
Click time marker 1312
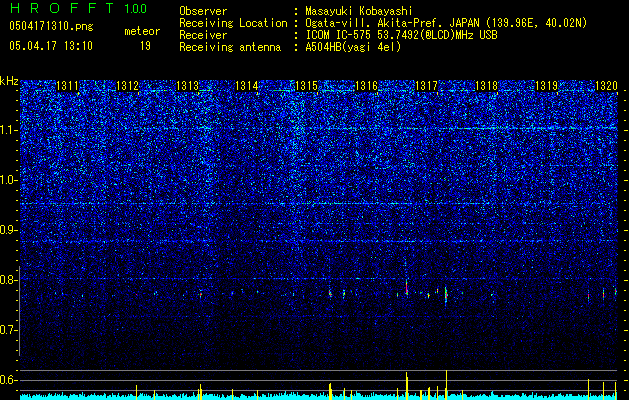click(128, 86)
